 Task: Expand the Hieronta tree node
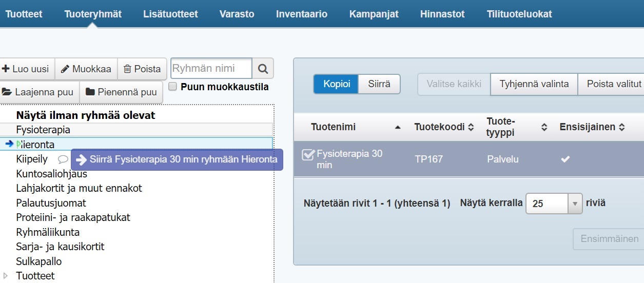[19, 144]
